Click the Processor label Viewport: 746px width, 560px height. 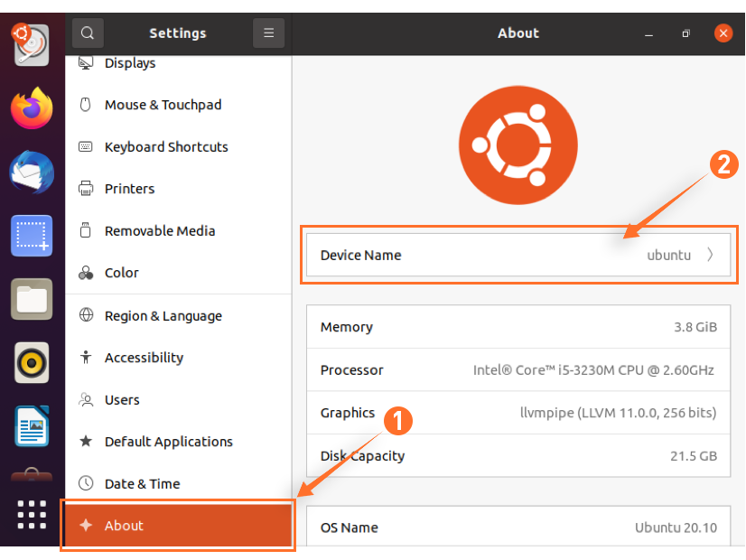coord(351,369)
